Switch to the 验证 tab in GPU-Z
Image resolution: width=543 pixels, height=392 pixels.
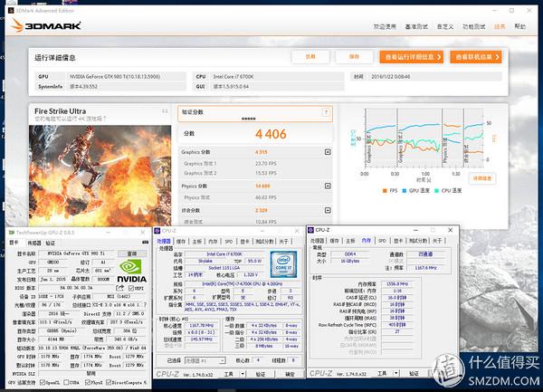50,244
